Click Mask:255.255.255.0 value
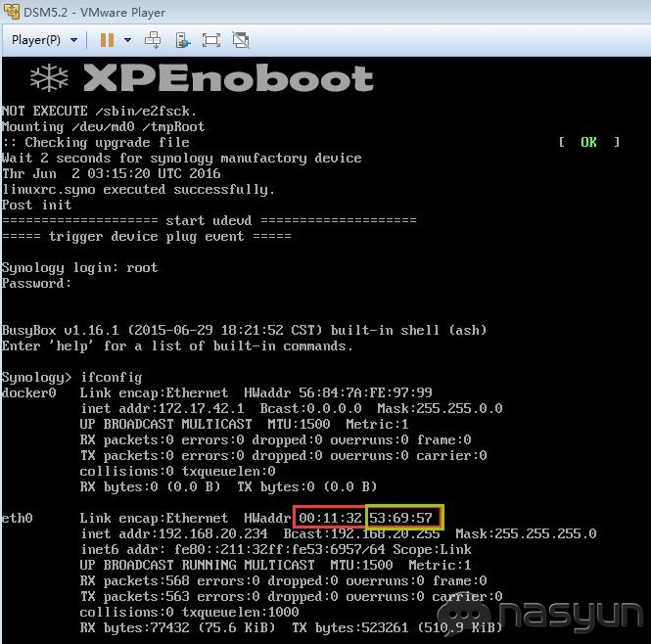 526,533
